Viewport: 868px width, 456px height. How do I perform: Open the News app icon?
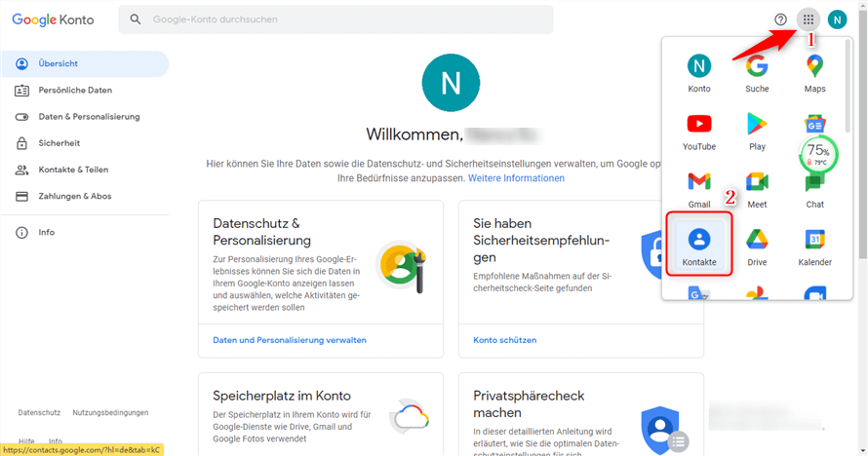pos(815,125)
